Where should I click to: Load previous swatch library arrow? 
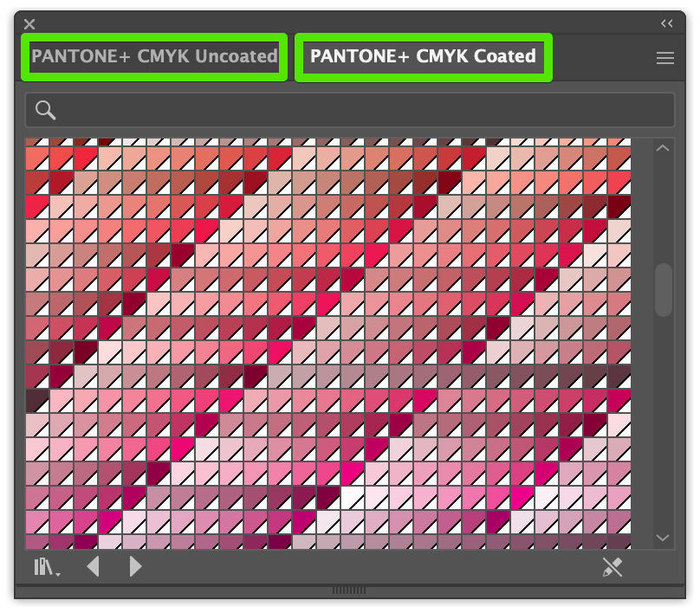pyautogui.click(x=94, y=567)
